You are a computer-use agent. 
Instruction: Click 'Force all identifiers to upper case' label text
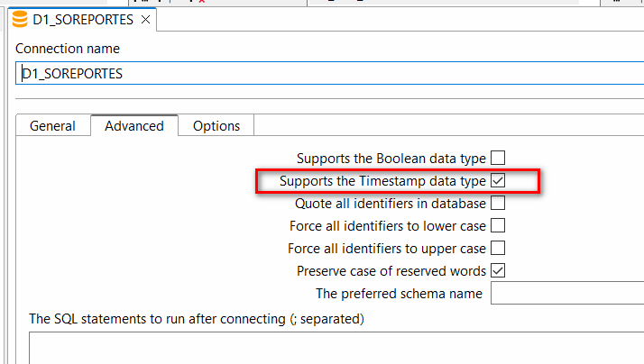pyautogui.click(x=387, y=249)
